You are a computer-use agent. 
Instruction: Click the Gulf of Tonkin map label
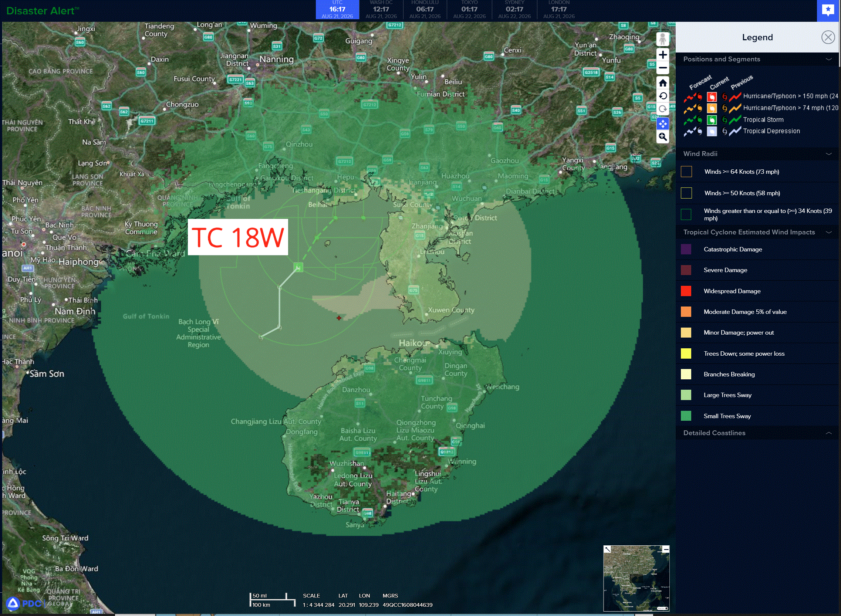click(x=146, y=317)
